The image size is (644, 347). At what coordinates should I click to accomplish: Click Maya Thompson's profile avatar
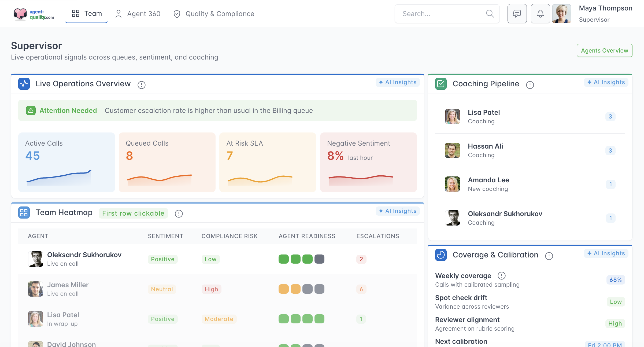tap(561, 14)
